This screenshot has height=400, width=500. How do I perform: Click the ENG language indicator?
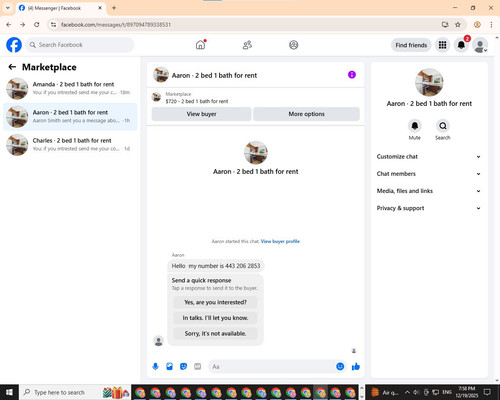447,392
